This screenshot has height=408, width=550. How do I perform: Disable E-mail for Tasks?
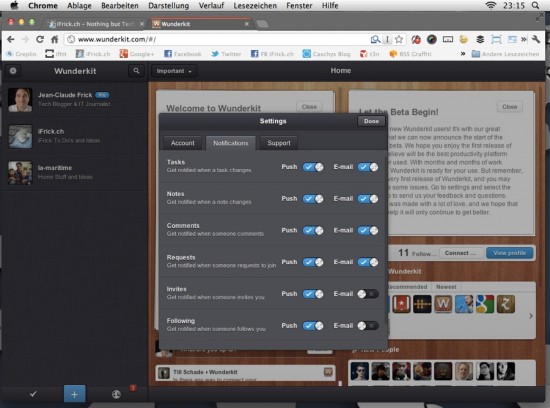pyautogui.click(x=368, y=167)
